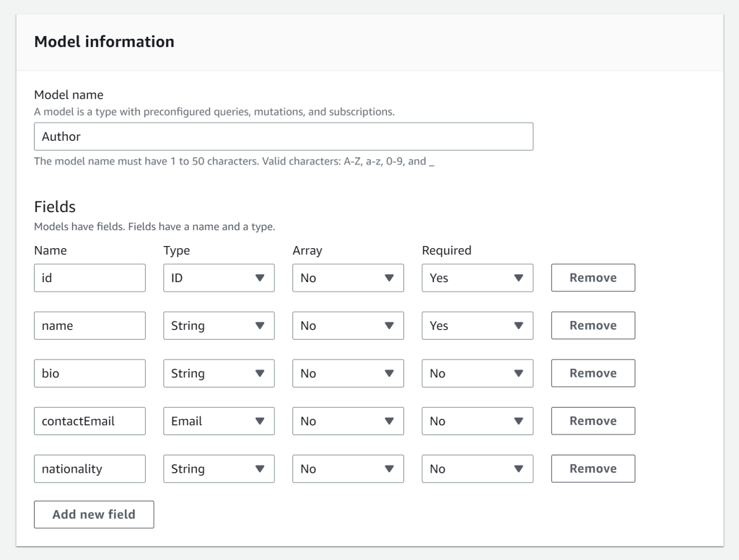Remove the name field
739x560 pixels.
point(592,325)
